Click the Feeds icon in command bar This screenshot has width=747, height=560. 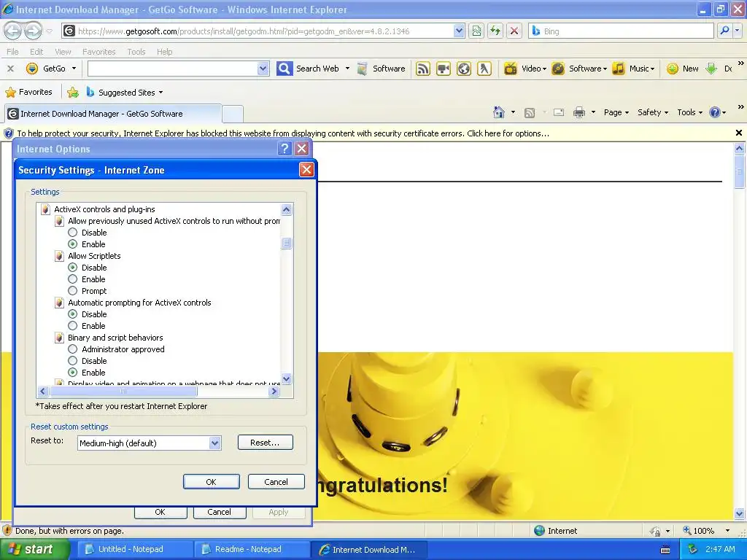[530, 113]
